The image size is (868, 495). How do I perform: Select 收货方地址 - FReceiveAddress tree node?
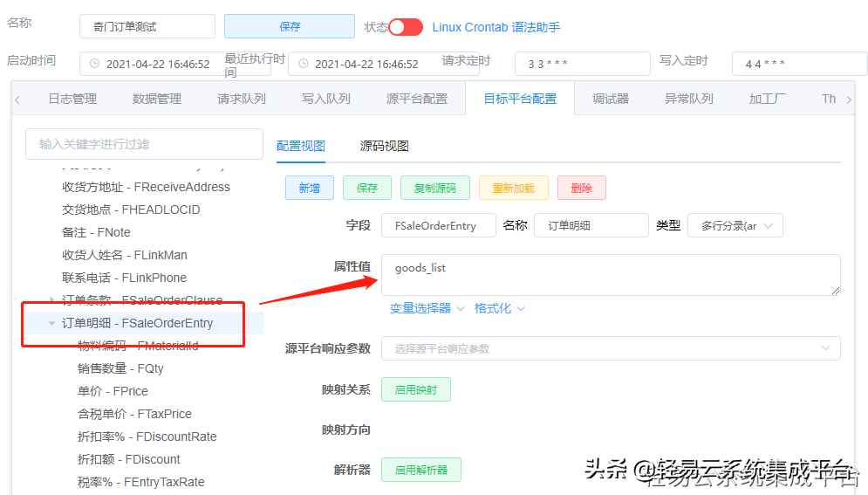click(146, 187)
